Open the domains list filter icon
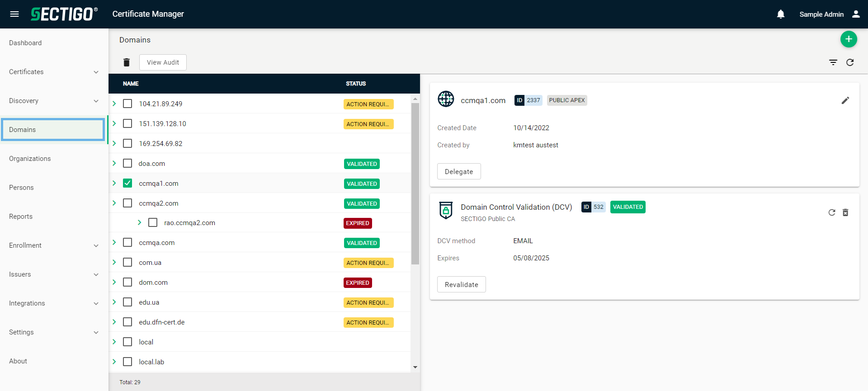The height and width of the screenshot is (391, 868). pos(833,62)
